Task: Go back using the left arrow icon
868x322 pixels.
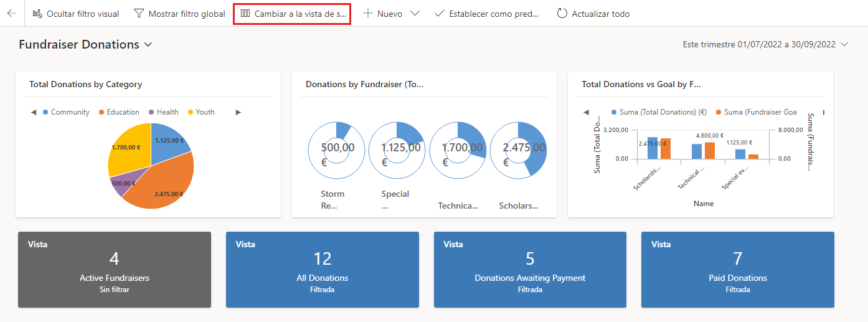Action: tap(12, 13)
